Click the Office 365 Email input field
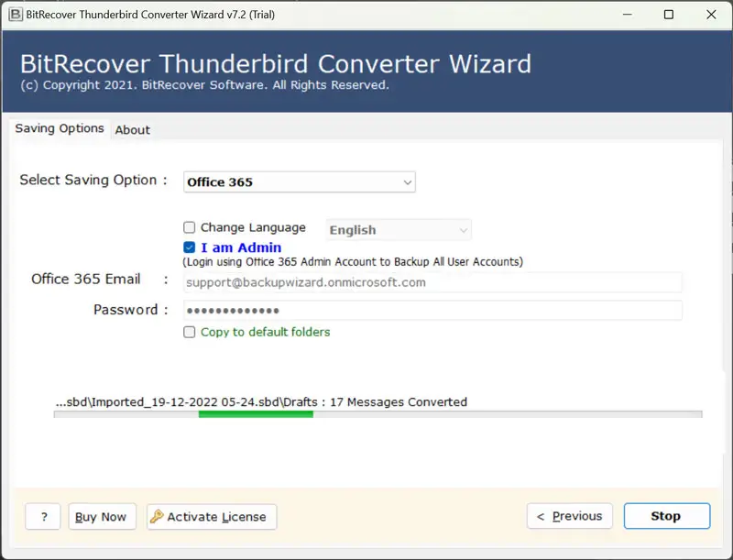 click(432, 282)
